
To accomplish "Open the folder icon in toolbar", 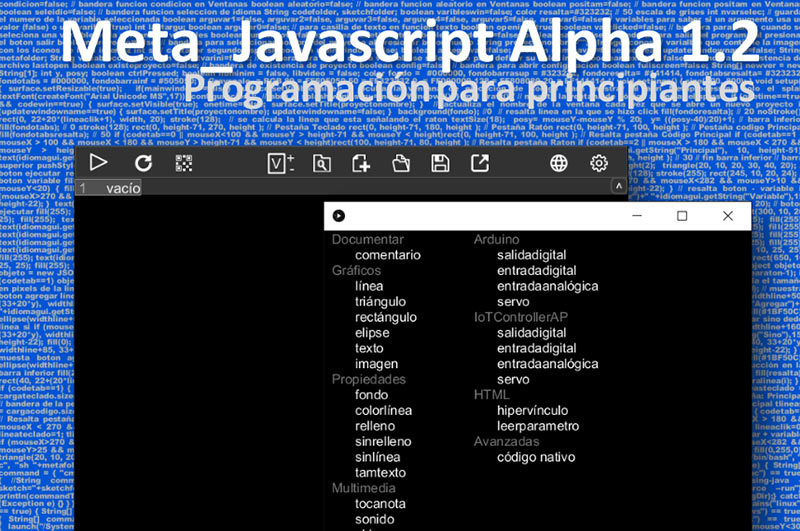I will coord(401,163).
